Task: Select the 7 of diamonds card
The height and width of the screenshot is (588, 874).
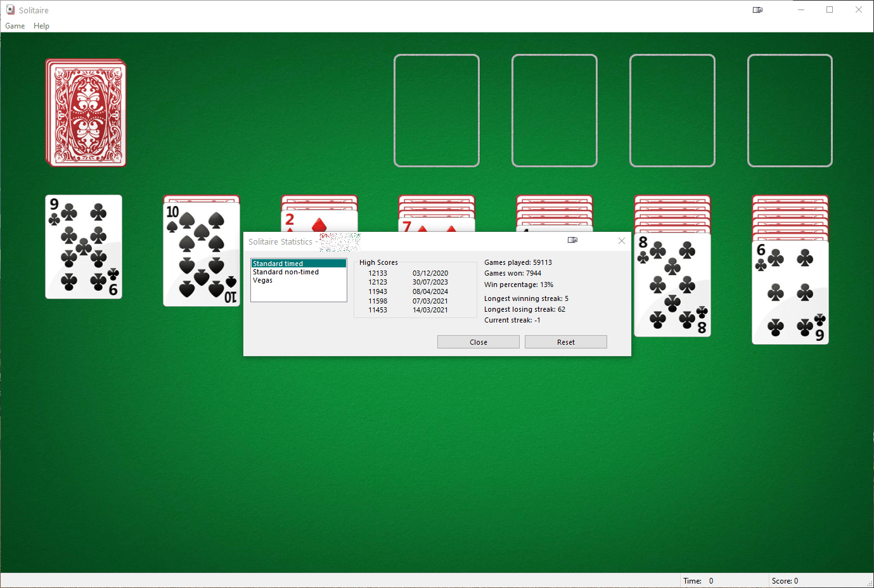Action: [437, 225]
